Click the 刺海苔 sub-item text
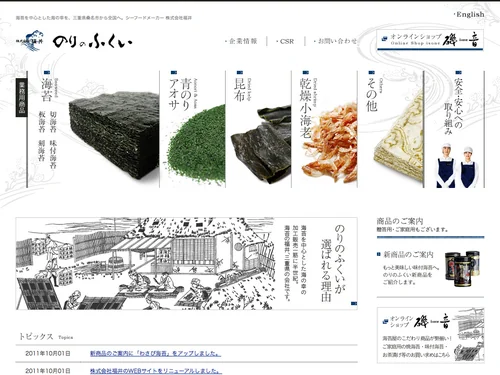Image resolution: width=500 pixels, height=375 pixels. [x=42, y=151]
